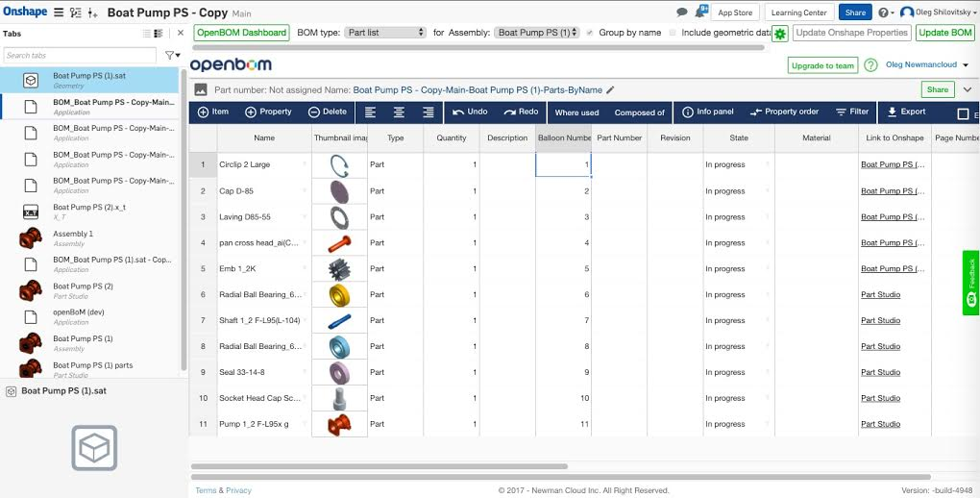Viewport: 980px width, 498px height.
Task: Click the pencil icon to edit BOM name
Action: pos(611,90)
